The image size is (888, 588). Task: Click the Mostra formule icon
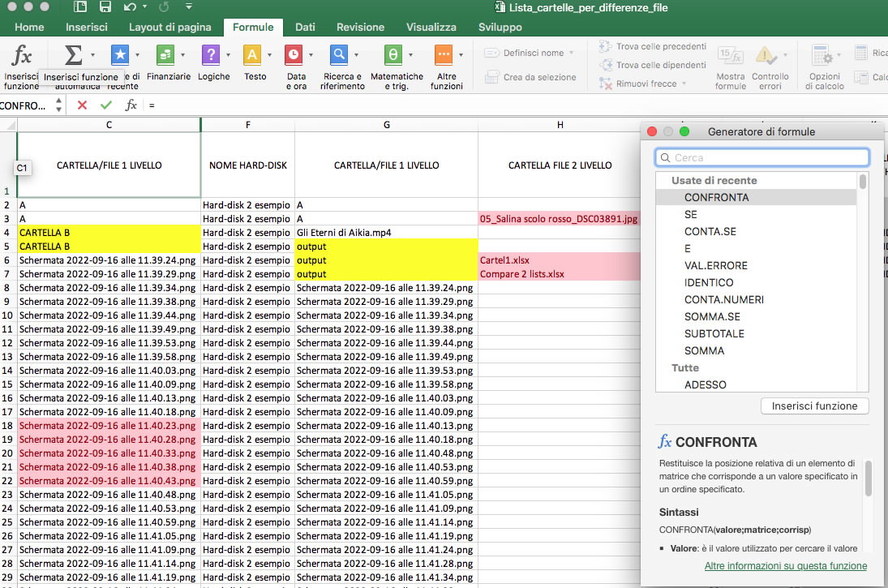pos(730,55)
